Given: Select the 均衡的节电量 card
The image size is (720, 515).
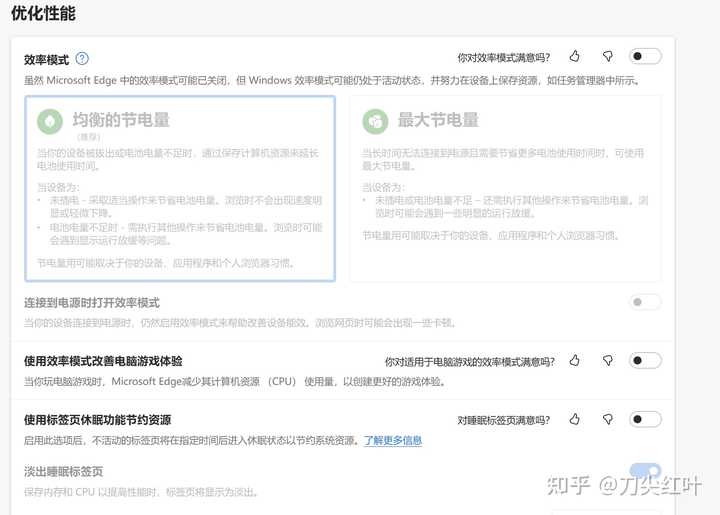Looking at the screenshot, I should (180, 188).
